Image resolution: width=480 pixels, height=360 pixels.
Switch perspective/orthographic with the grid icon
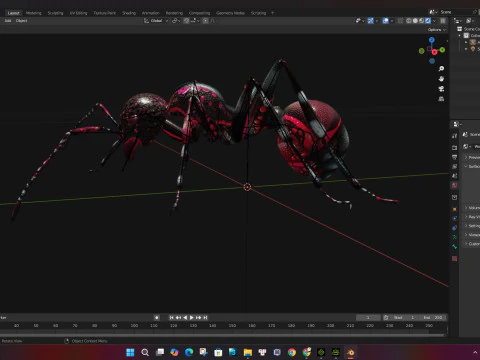(441, 99)
